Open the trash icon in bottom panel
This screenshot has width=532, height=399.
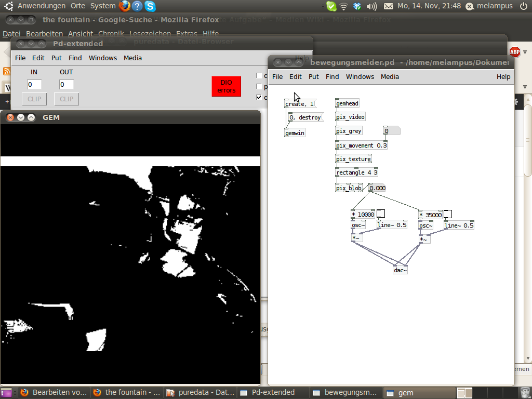coord(525,393)
